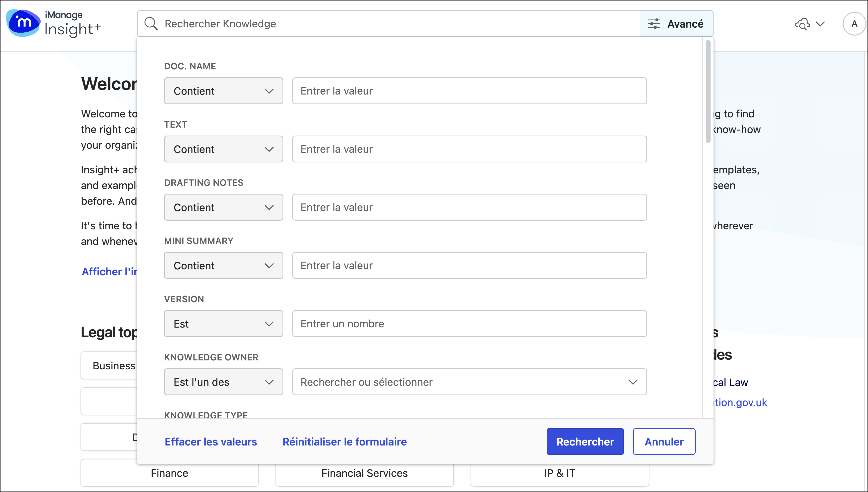The width and height of the screenshot is (868, 492).
Task: Open the user avatar "A" menu
Action: (854, 23)
